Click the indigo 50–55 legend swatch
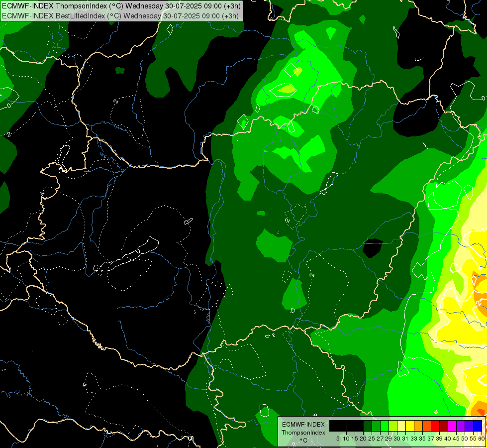 coord(469,426)
